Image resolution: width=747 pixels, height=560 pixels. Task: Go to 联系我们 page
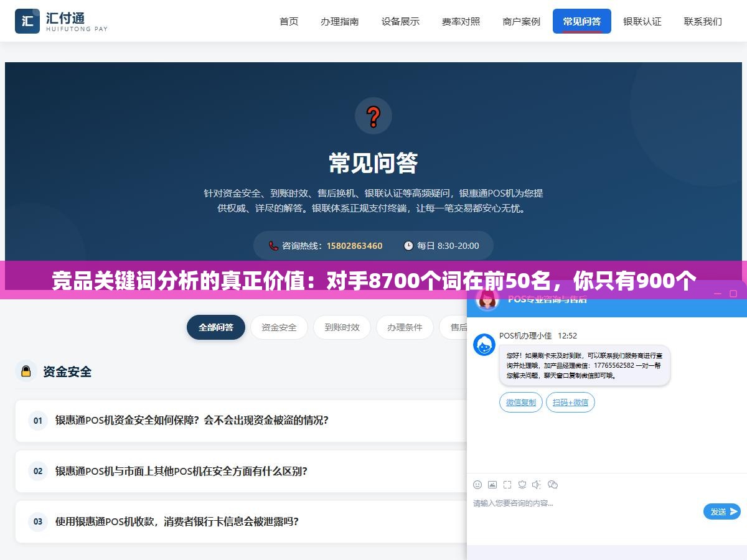703,21
